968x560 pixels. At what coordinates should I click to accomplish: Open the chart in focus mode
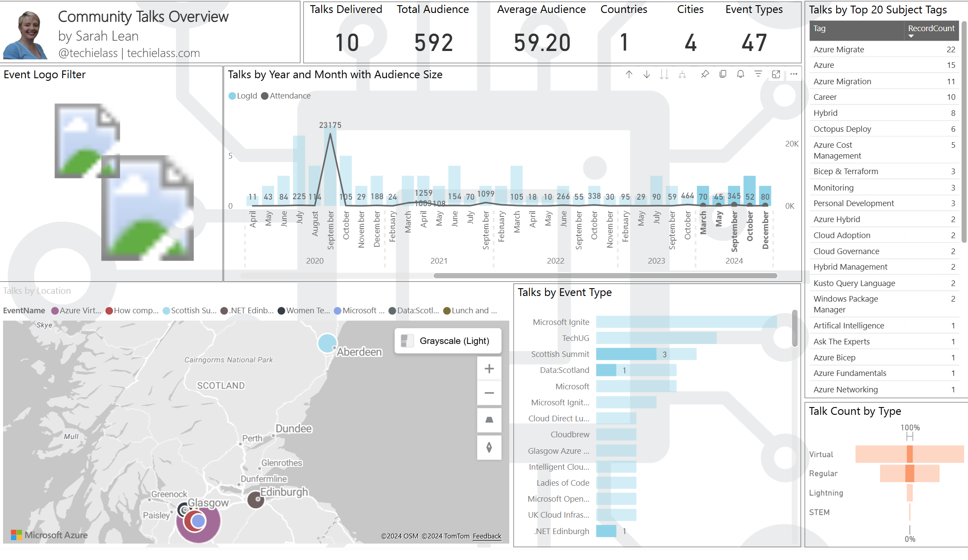tap(776, 74)
